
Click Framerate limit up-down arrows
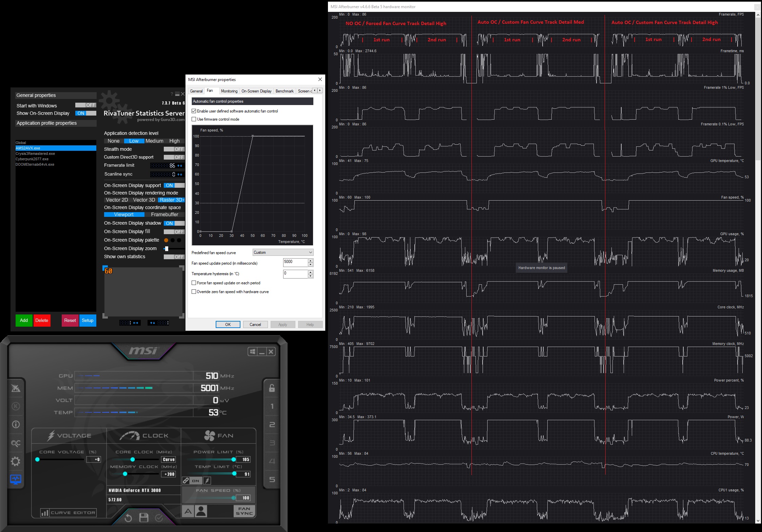click(180, 165)
